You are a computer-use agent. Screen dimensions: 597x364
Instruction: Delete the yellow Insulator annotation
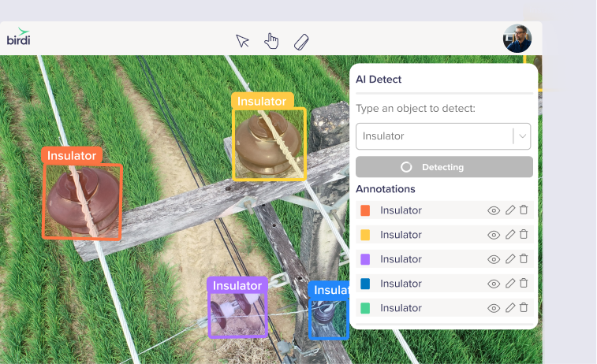coord(524,234)
